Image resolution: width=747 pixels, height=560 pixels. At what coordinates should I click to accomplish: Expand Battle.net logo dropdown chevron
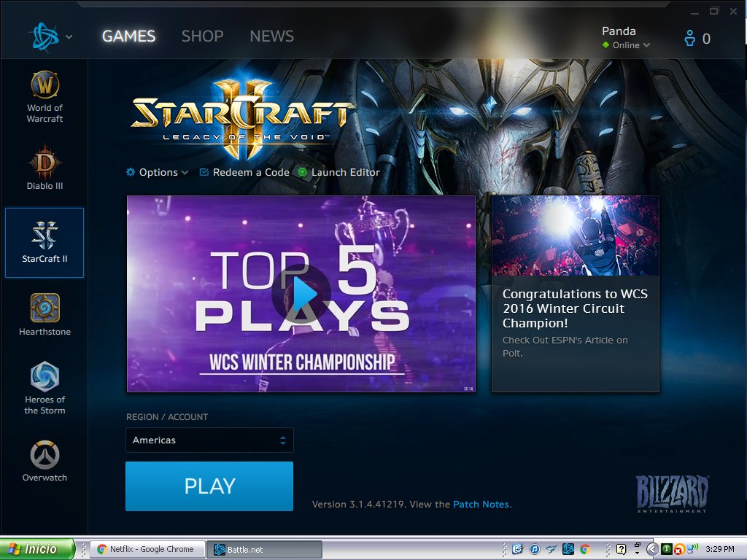point(69,36)
